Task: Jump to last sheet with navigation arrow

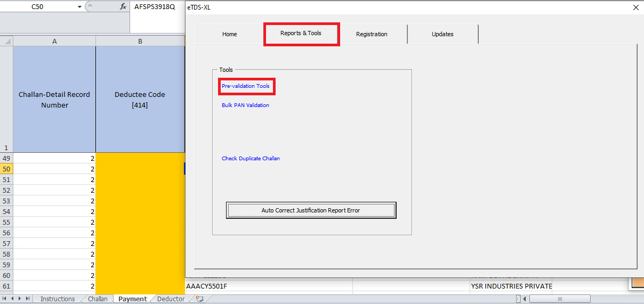Action: 27,299
